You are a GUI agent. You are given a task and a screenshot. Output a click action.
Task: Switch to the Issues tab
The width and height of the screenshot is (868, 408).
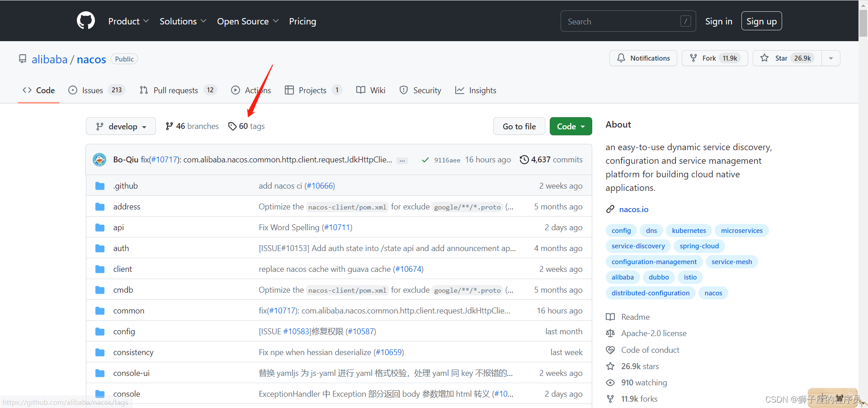[97, 90]
